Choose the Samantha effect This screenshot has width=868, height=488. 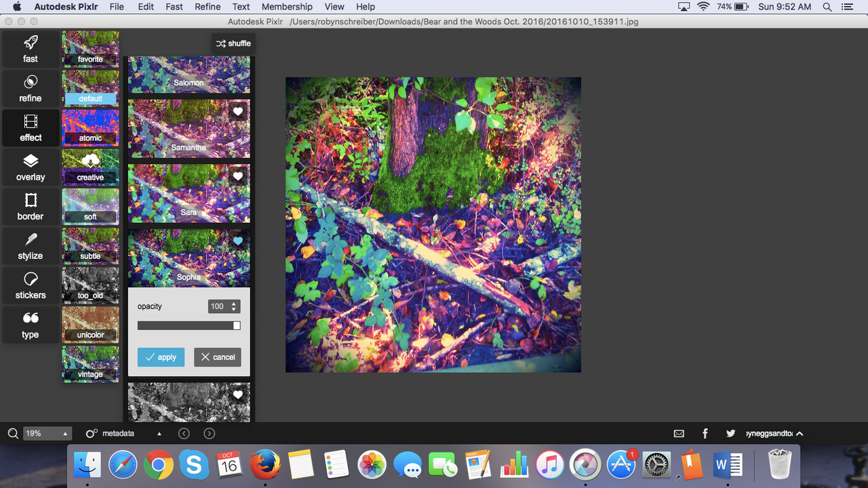(x=189, y=129)
